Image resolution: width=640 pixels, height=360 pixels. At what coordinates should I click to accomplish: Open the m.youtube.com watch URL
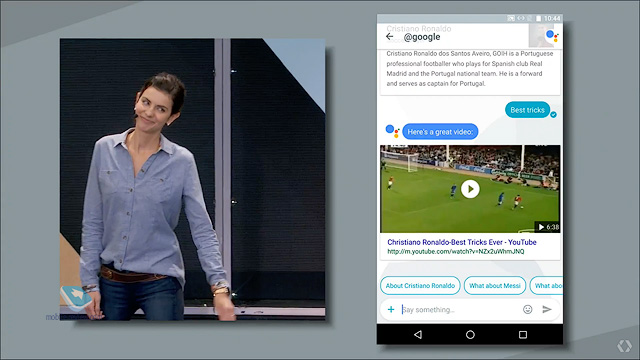click(x=456, y=251)
